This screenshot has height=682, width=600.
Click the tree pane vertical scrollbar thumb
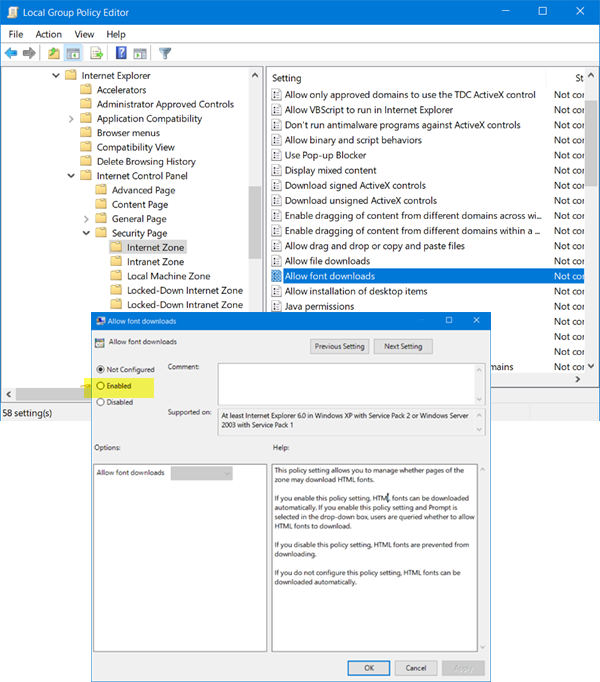pyautogui.click(x=255, y=222)
